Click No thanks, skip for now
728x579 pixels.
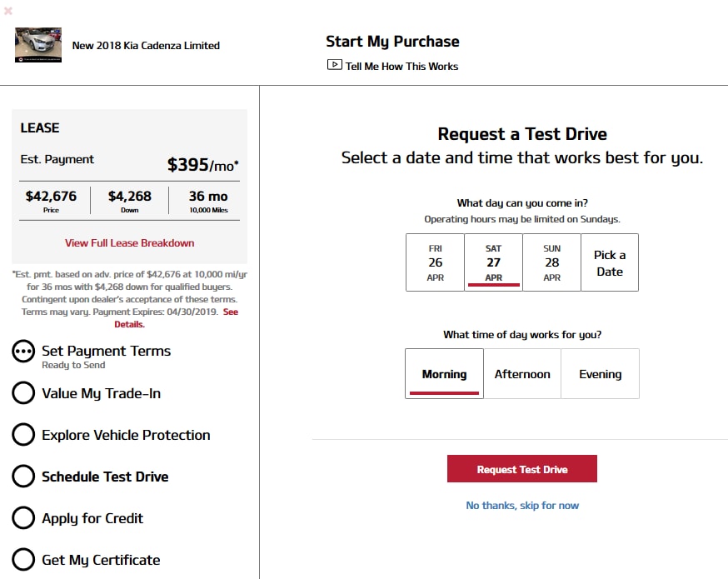click(x=522, y=505)
